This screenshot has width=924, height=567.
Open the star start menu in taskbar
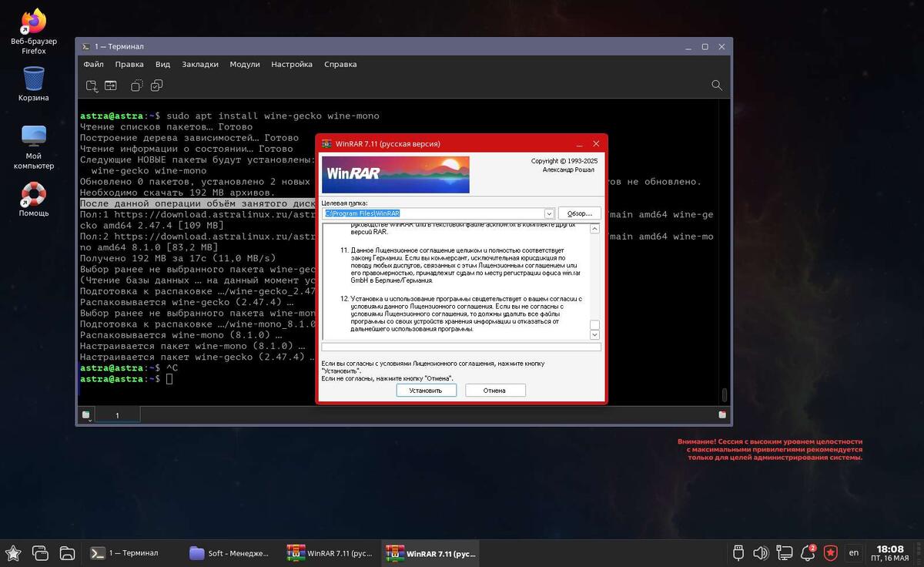coord(13,552)
